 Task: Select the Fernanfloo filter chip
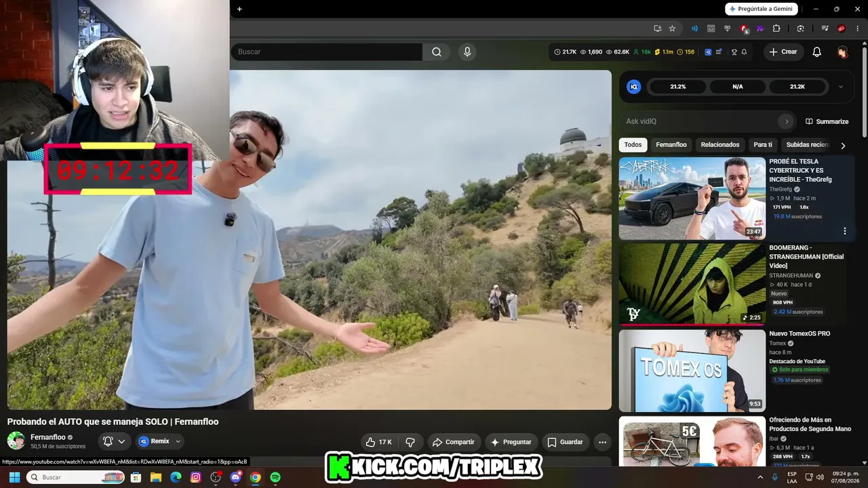671,145
